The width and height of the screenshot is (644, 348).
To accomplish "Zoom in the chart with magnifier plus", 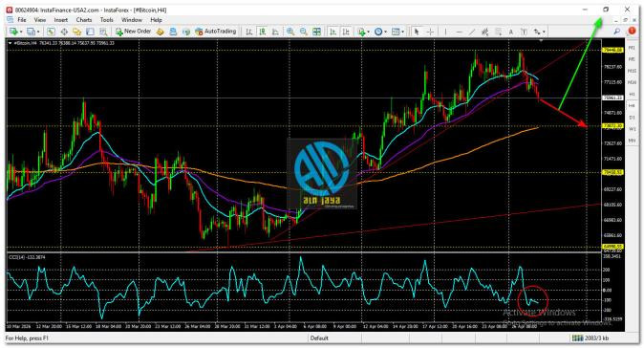I will click(290, 32).
